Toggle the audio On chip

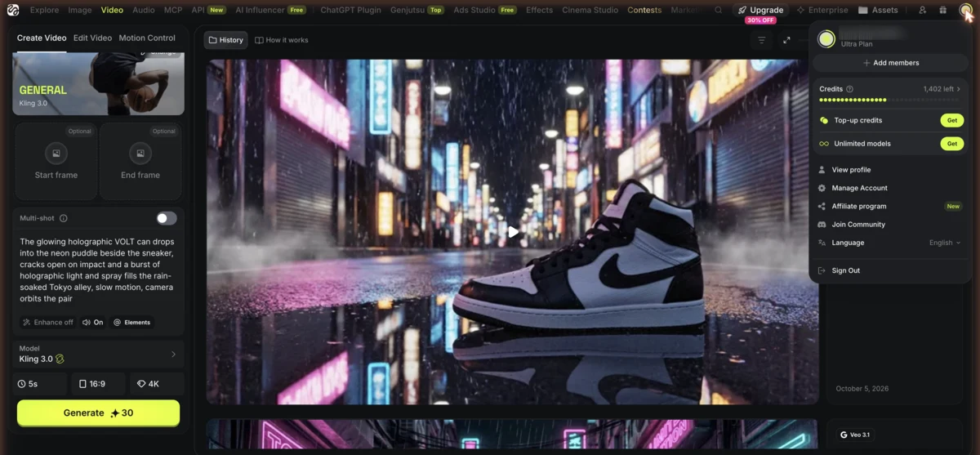(x=93, y=323)
